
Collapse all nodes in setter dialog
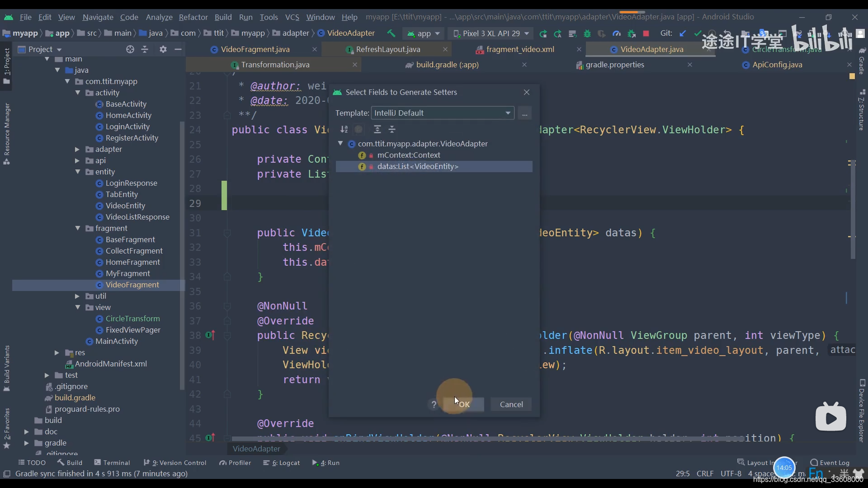(x=392, y=129)
